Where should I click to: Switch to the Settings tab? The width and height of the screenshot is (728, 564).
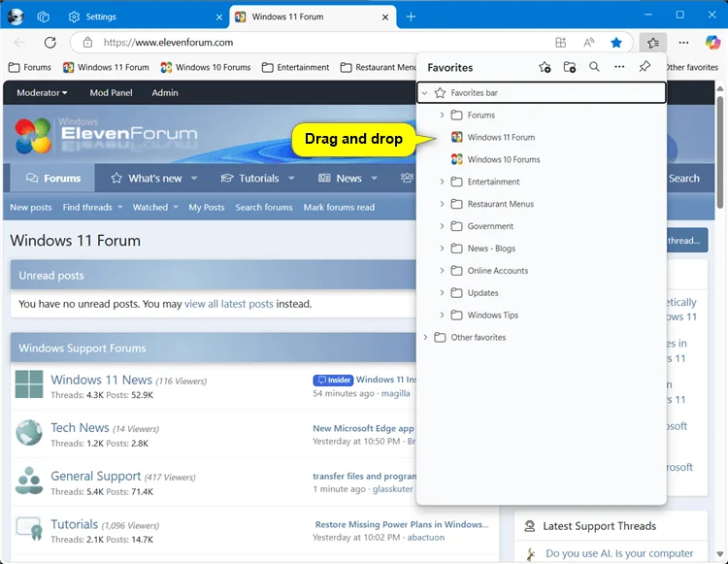(145, 17)
